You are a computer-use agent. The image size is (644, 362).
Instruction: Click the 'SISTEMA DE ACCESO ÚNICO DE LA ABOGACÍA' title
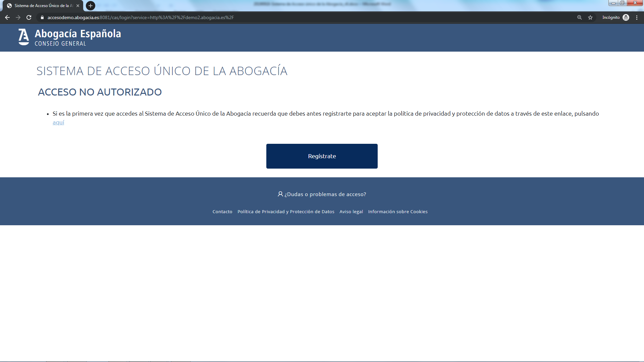pyautogui.click(x=162, y=71)
